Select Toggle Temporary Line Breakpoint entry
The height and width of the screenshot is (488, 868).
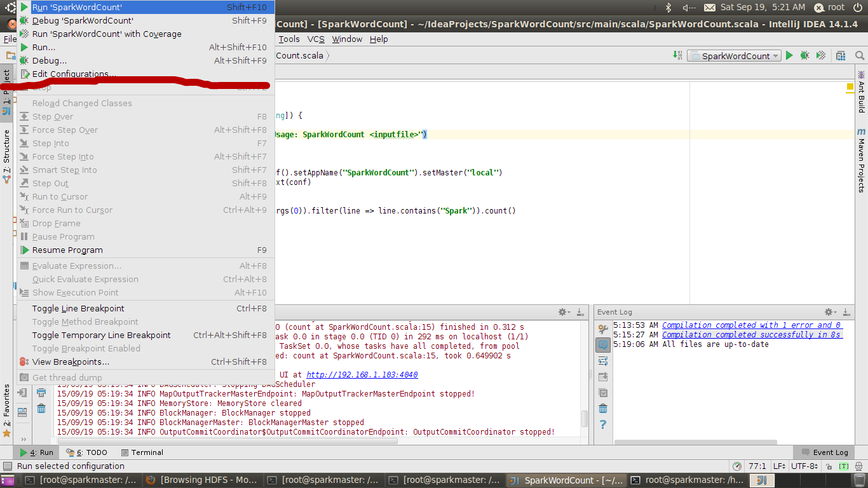(x=146, y=335)
